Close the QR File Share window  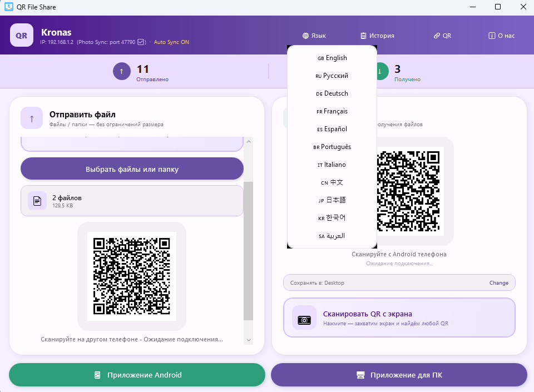pos(523,7)
